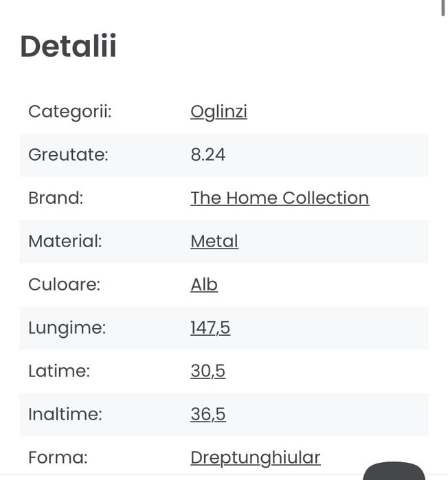Tap the Culoare row label

[64, 284]
